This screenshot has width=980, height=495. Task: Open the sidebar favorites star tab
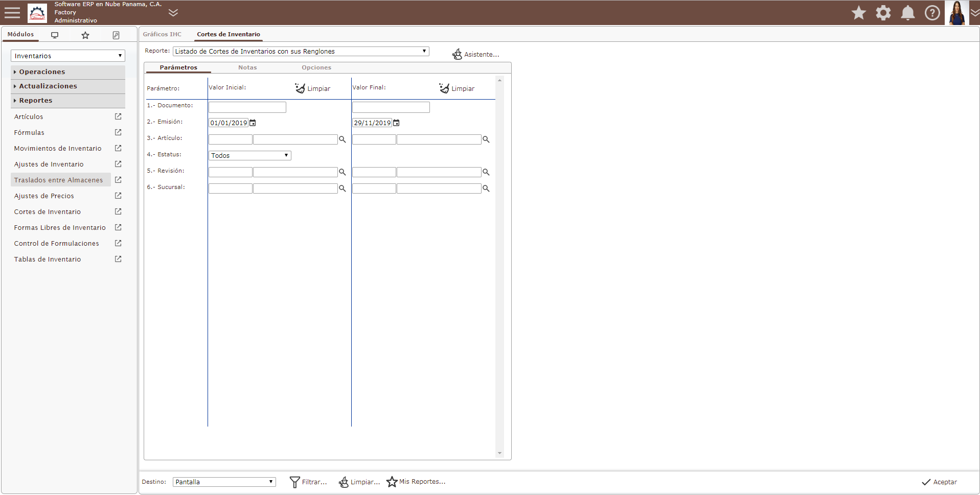pos(85,35)
